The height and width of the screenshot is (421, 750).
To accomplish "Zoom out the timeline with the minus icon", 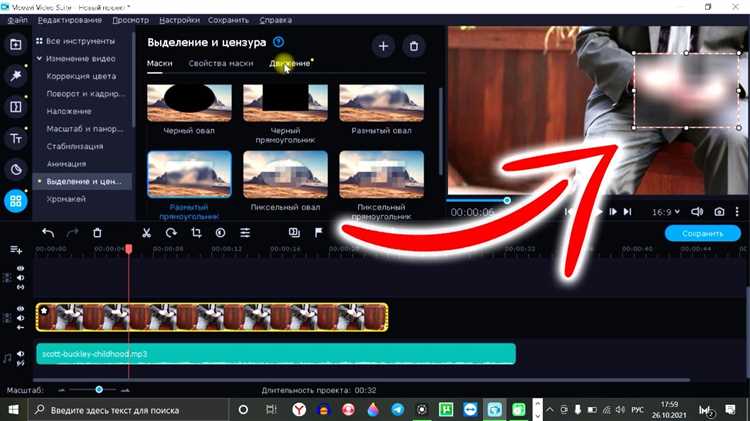I will pos(61,390).
